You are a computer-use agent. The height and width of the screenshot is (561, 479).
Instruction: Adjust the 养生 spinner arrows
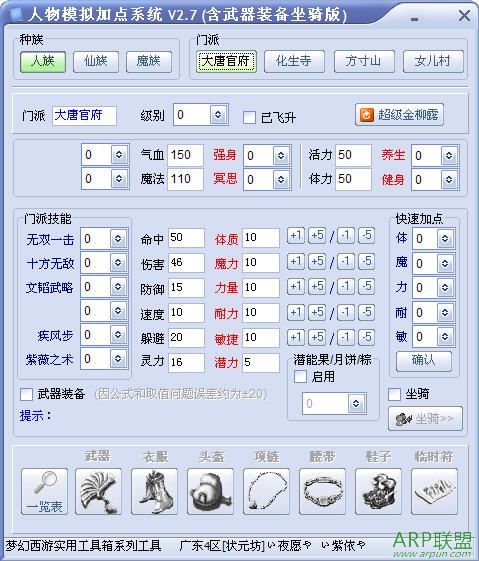[x=449, y=155]
